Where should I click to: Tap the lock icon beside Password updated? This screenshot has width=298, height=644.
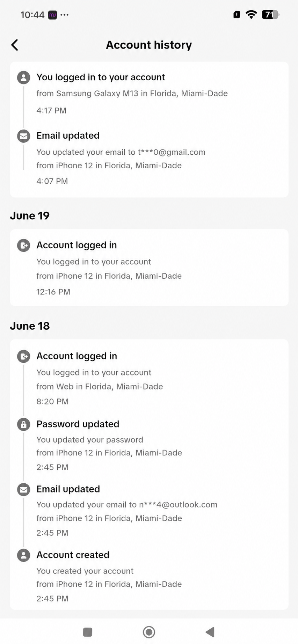coord(23,424)
